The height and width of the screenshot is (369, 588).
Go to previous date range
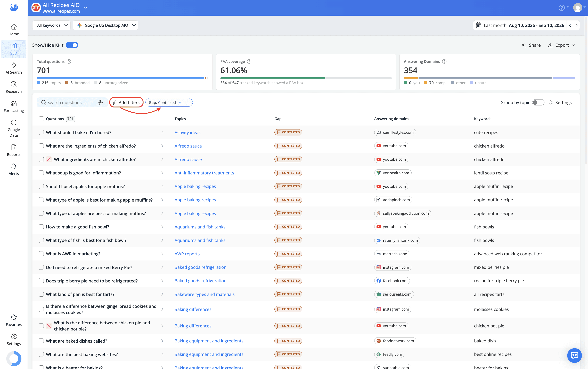coord(570,25)
